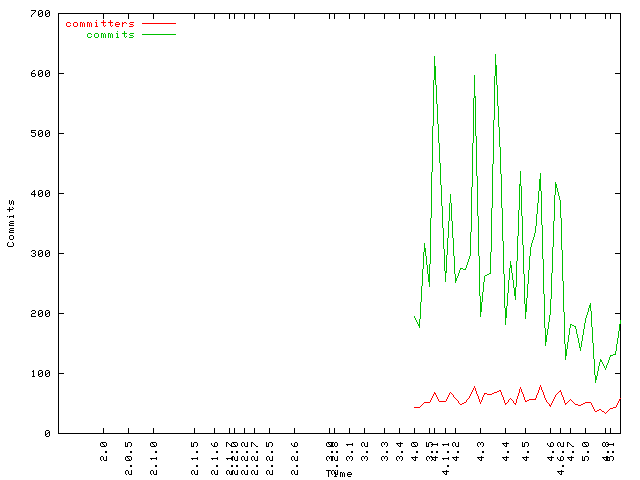This screenshot has width=640, height=480.
Task: Select the 'commits' legend label
Action: point(110,34)
